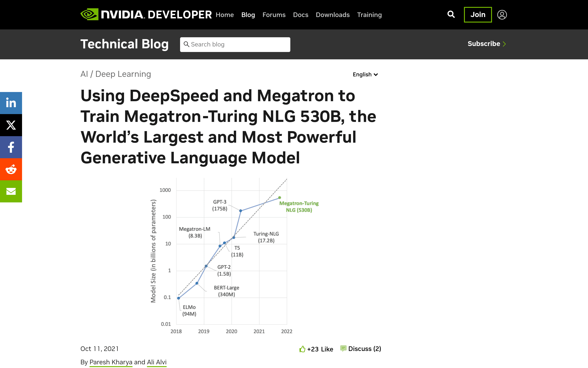Viewport: 588px width, 368px height.
Task: Open Training in top navigation
Action: [369, 15]
